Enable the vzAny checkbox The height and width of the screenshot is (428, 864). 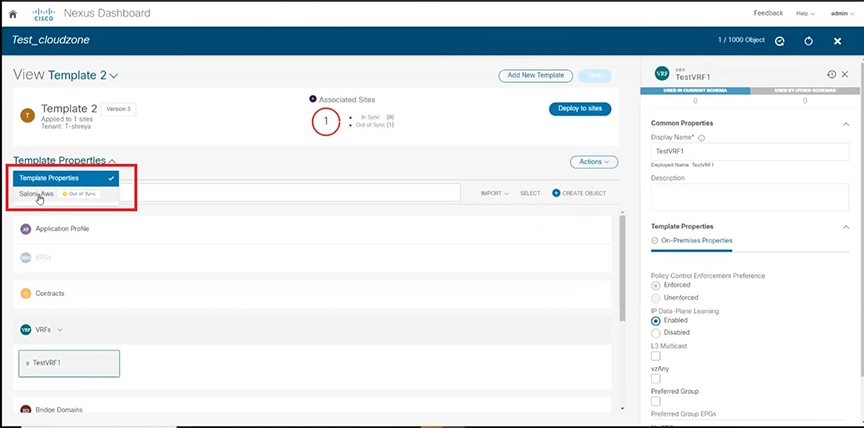656,378
